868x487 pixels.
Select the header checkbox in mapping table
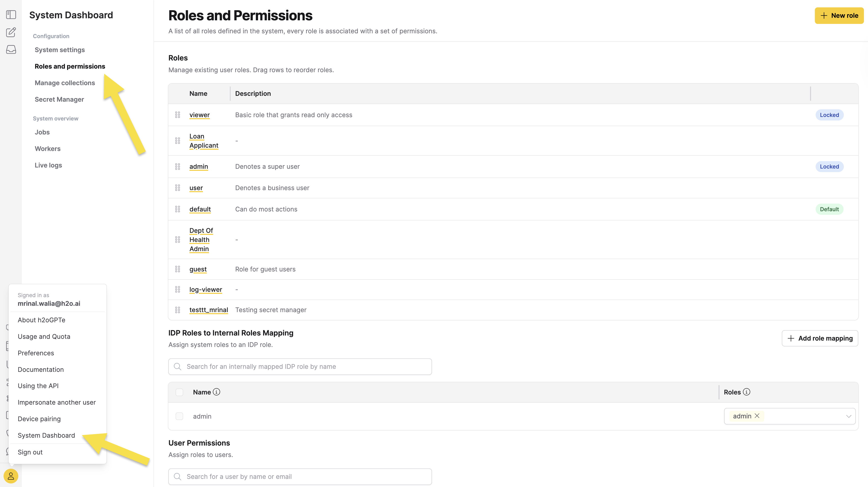179,392
